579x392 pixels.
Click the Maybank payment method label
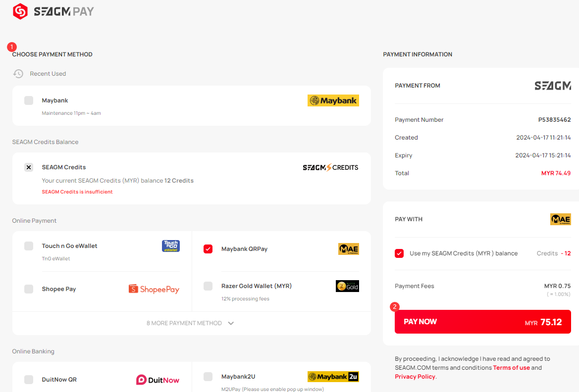55,100
